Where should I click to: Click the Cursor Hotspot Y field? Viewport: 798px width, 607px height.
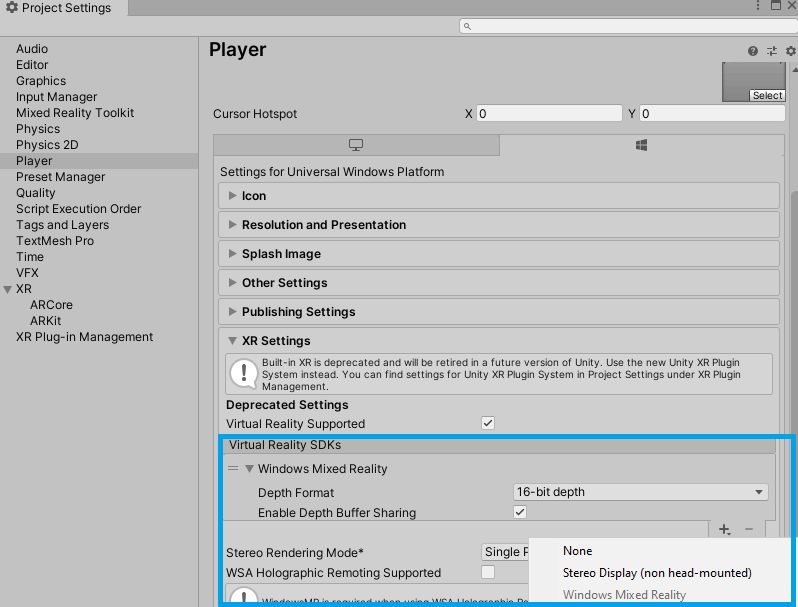pyautogui.click(x=712, y=113)
